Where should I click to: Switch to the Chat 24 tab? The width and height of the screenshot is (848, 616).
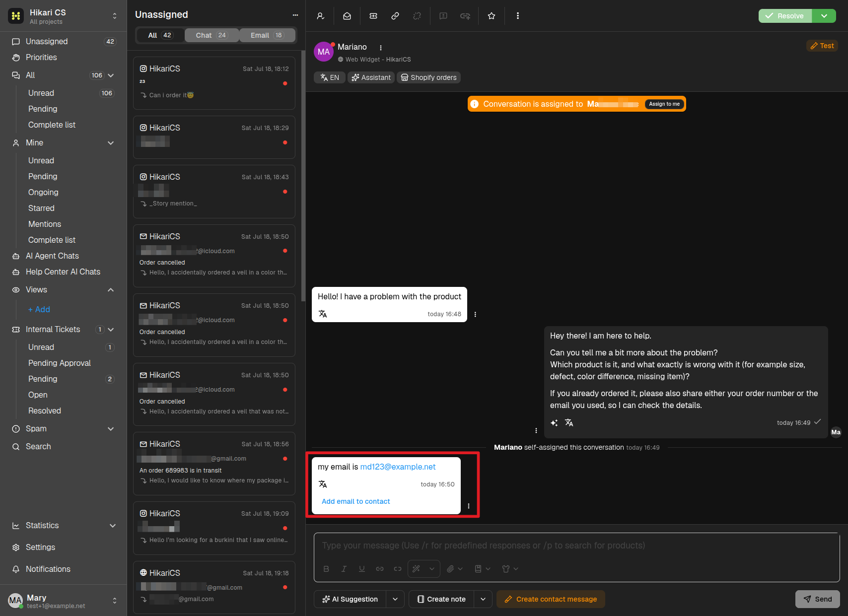click(x=212, y=35)
